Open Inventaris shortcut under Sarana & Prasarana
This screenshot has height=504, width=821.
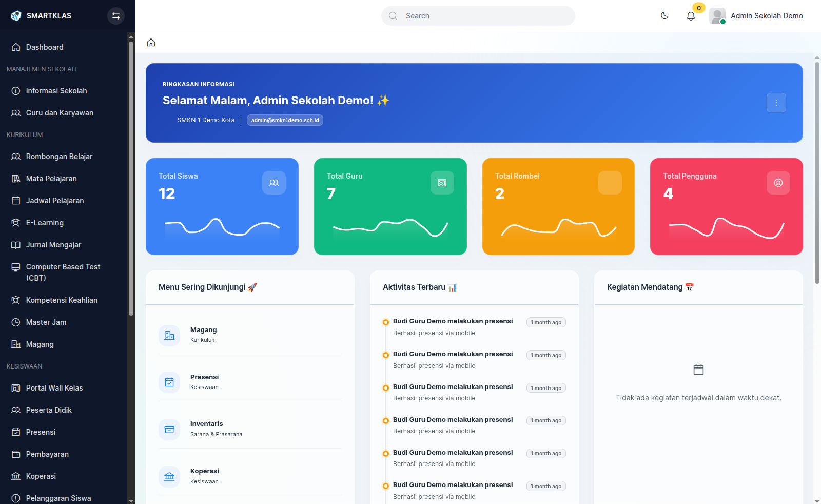(x=250, y=429)
